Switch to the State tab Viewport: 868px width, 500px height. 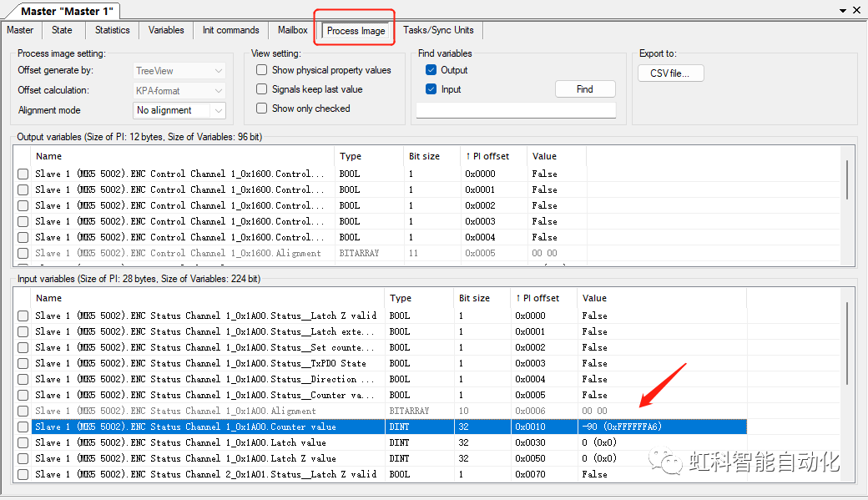click(x=62, y=30)
